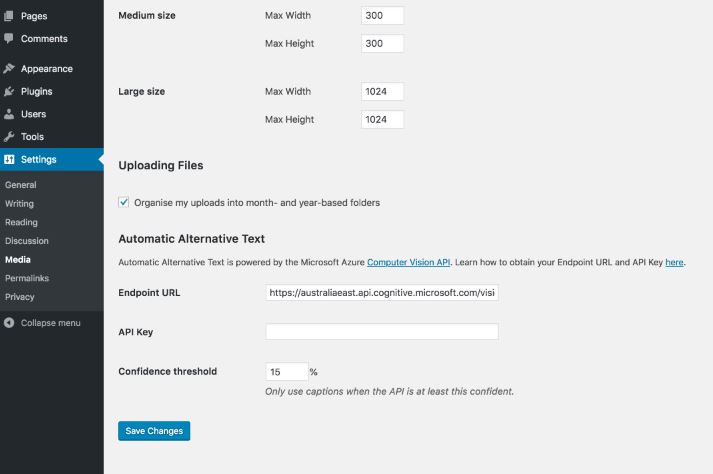
Task: Open the General settings submenu item
Action: pyautogui.click(x=20, y=185)
